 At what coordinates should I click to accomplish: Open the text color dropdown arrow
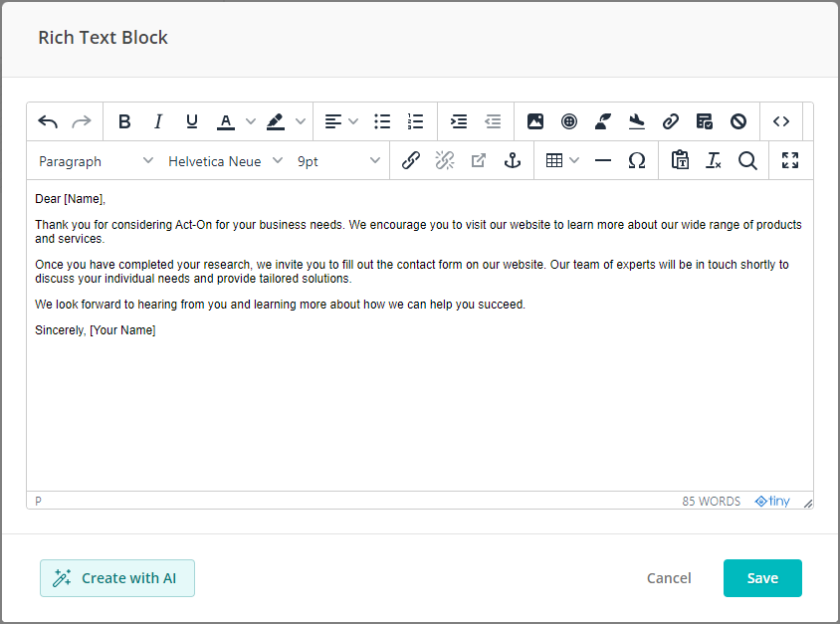click(250, 121)
